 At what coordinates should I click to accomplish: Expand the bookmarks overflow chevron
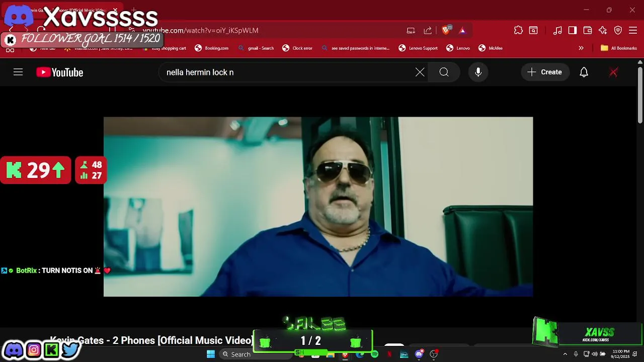pos(581,48)
